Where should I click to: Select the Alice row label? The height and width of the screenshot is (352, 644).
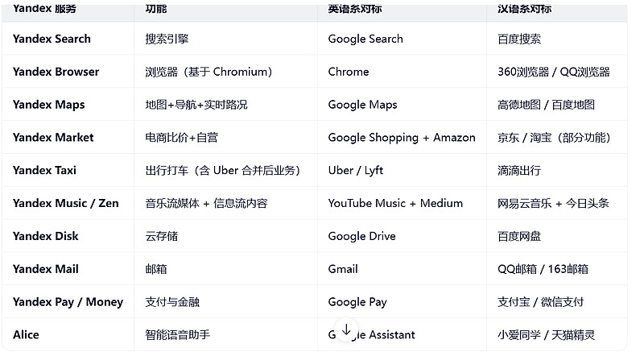[x=26, y=335]
